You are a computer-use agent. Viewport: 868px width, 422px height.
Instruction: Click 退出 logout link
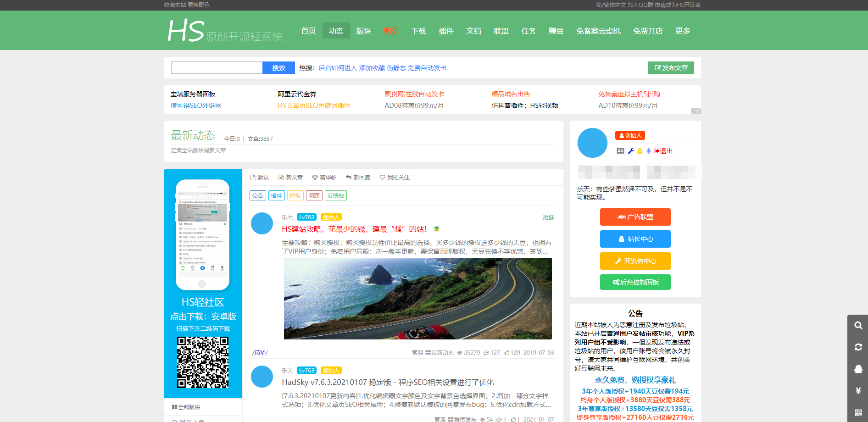(663, 151)
